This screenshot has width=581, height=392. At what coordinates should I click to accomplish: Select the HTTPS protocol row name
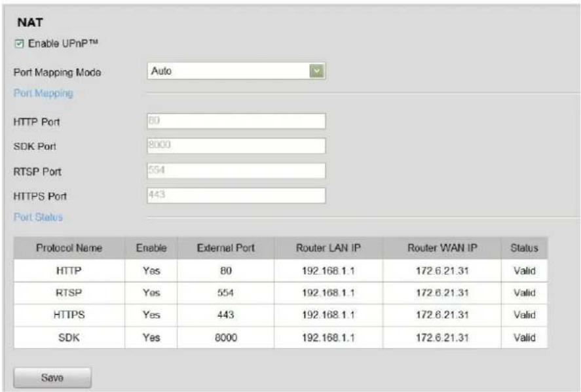coord(69,315)
